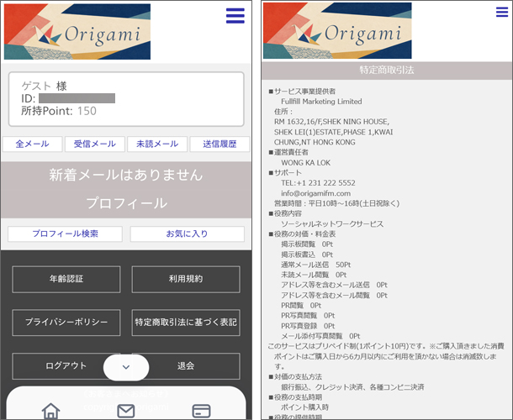
Task: Click the 銀行振込、クレジット決済 payment methods line
Action: (352, 387)
